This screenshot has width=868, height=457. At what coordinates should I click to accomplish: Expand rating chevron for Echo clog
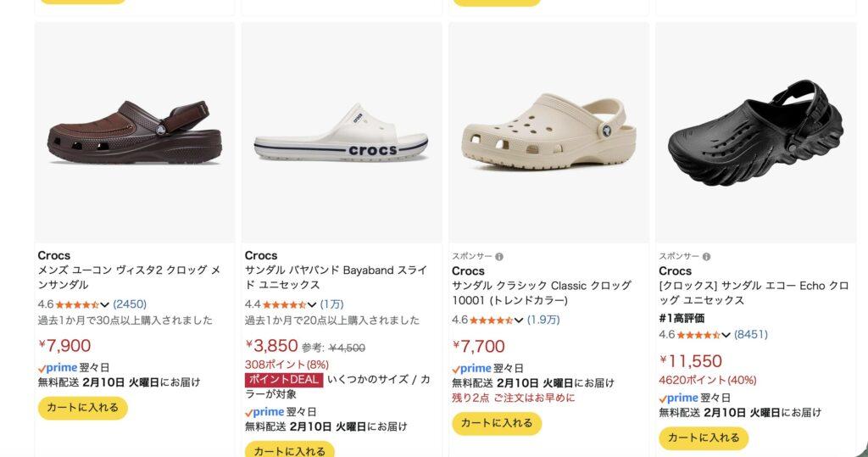(x=726, y=335)
